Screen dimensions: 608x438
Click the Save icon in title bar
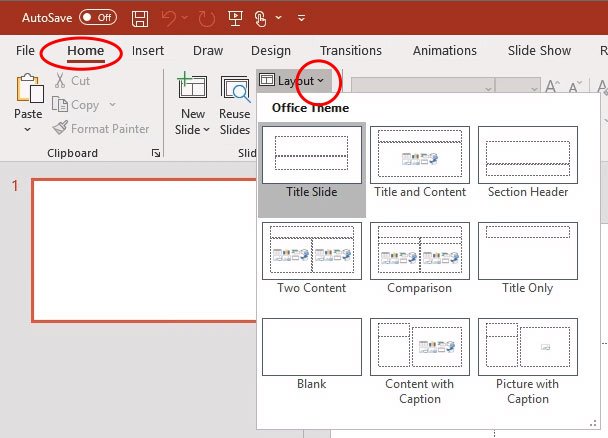tap(141, 17)
